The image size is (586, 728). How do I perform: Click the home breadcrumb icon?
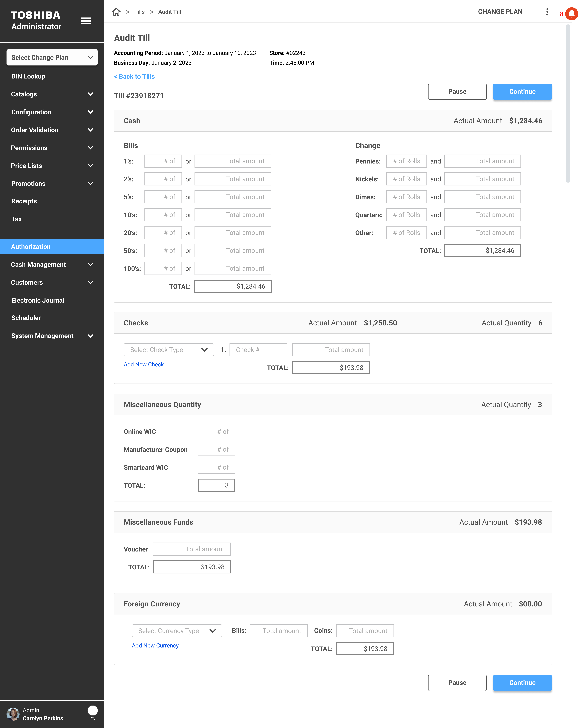point(116,12)
